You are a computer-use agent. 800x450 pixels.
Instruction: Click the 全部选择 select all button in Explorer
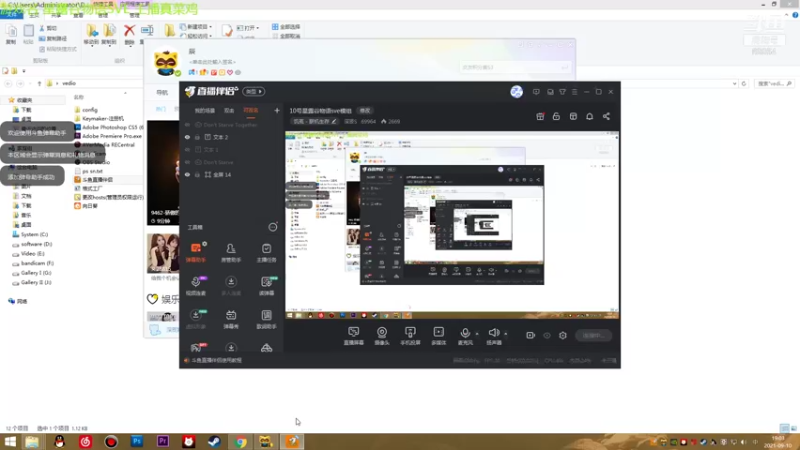coord(286,27)
